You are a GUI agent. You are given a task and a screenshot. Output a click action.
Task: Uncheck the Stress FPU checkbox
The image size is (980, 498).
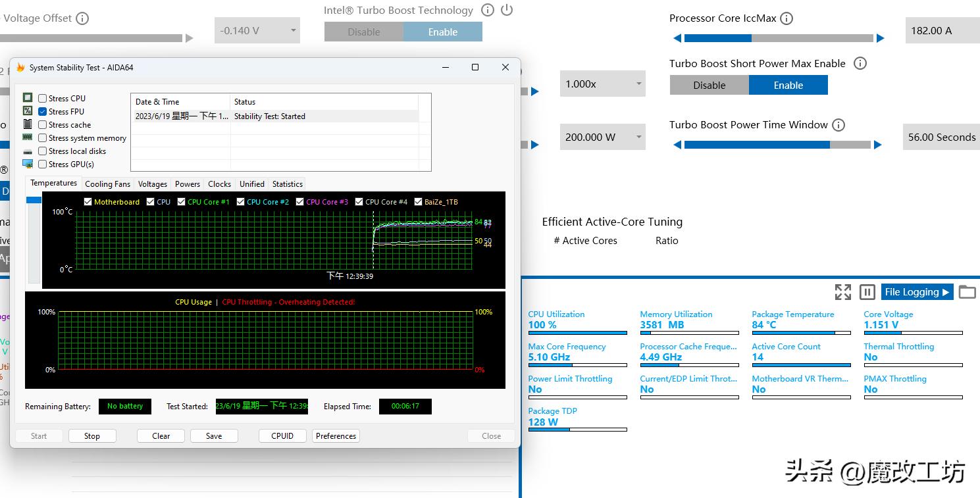[x=43, y=112]
